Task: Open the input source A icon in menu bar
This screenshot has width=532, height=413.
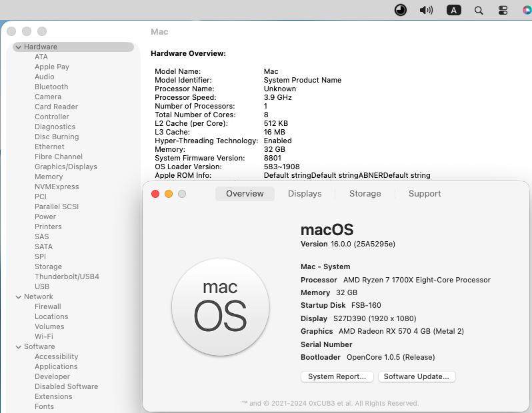Action: click(453, 10)
